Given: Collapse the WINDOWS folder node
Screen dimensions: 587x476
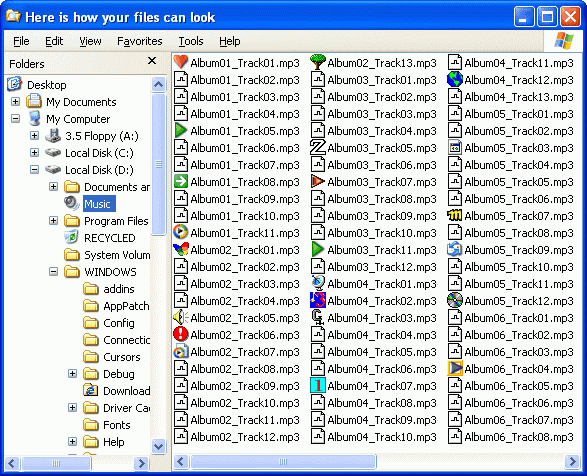Looking at the screenshot, I should click(54, 272).
